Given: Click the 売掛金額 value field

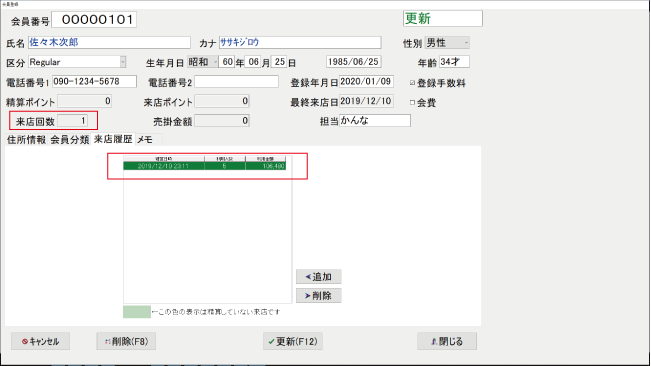Looking at the screenshot, I should point(222,120).
